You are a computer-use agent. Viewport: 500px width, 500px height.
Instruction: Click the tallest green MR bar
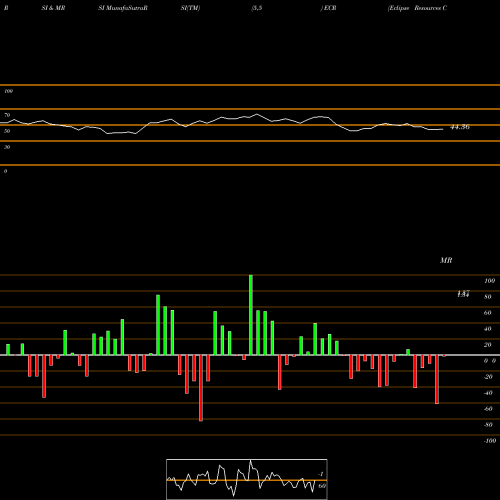click(251, 315)
